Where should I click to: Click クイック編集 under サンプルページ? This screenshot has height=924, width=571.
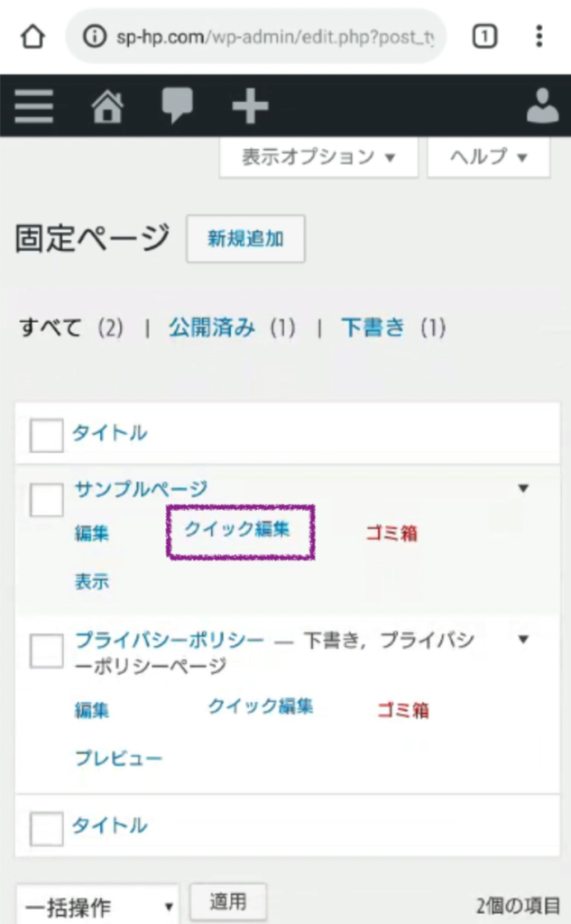pos(238,531)
